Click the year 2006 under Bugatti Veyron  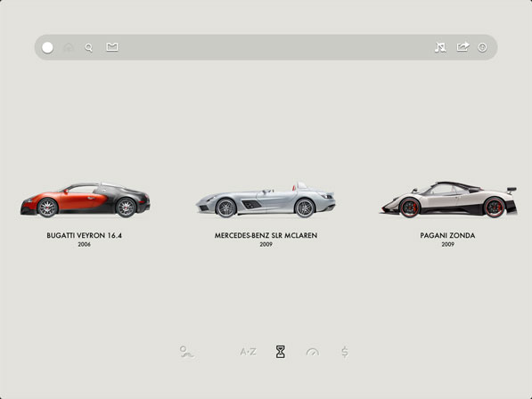click(x=84, y=244)
